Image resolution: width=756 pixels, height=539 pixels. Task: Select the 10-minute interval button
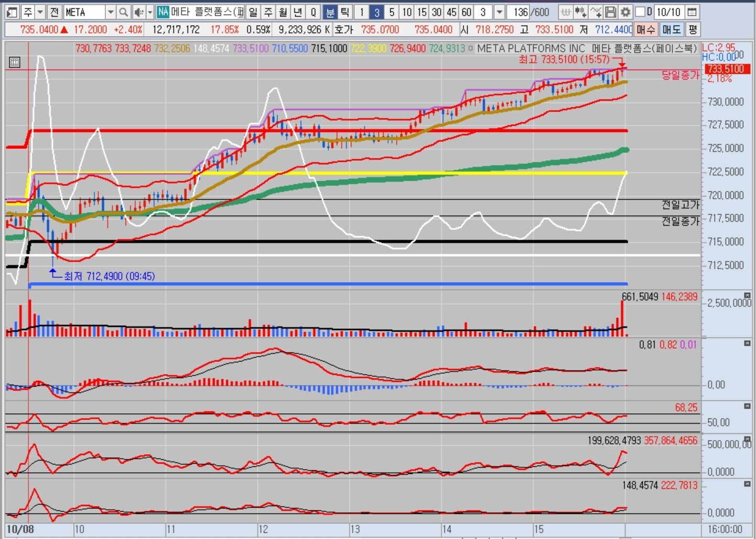(407, 12)
